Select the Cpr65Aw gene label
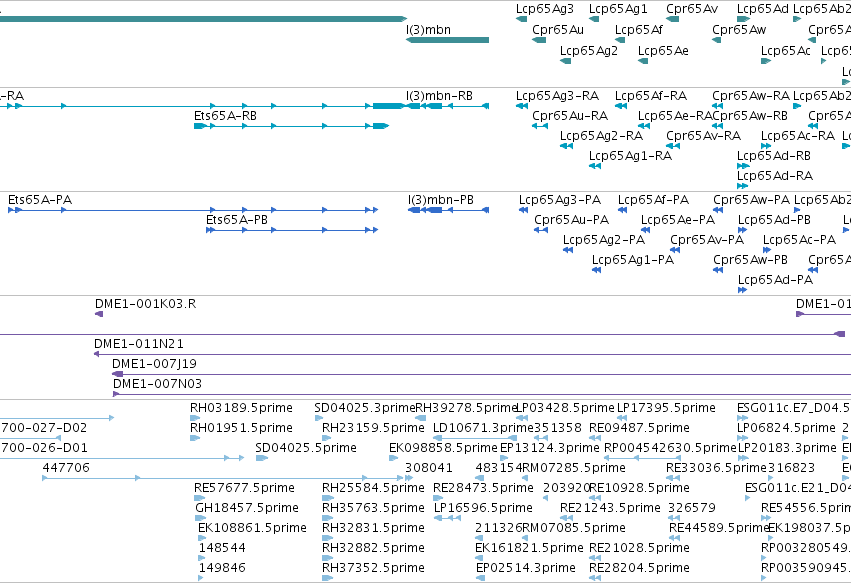The image size is (851, 583). (x=739, y=30)
